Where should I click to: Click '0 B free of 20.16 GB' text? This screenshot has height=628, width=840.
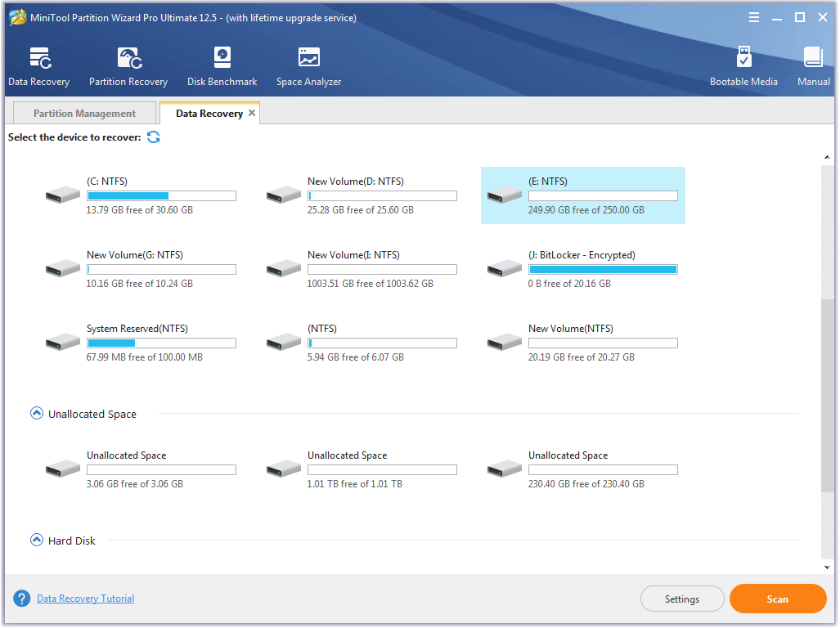click(569, 283)
